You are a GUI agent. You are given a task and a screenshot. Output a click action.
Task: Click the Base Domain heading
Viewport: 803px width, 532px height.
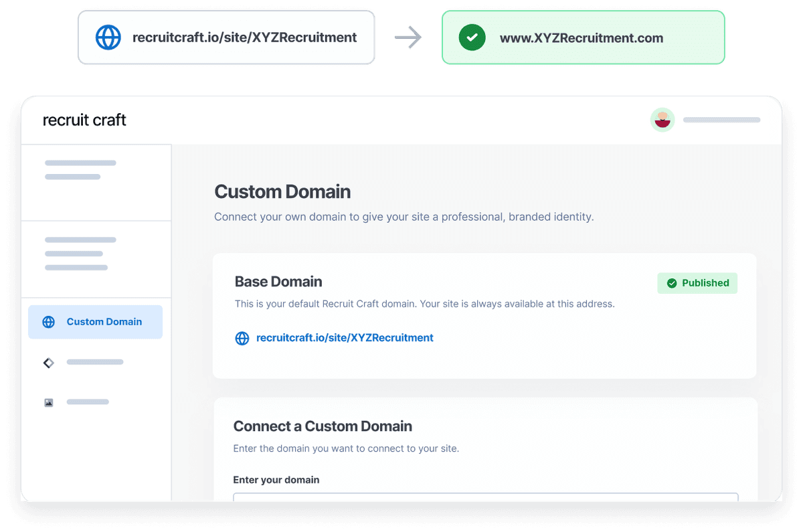(278, 282)
